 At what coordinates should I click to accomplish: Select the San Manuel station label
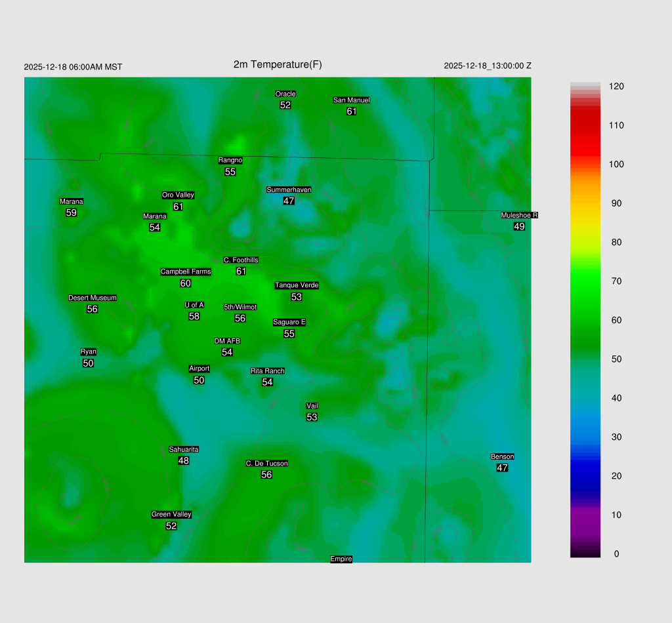351,100
